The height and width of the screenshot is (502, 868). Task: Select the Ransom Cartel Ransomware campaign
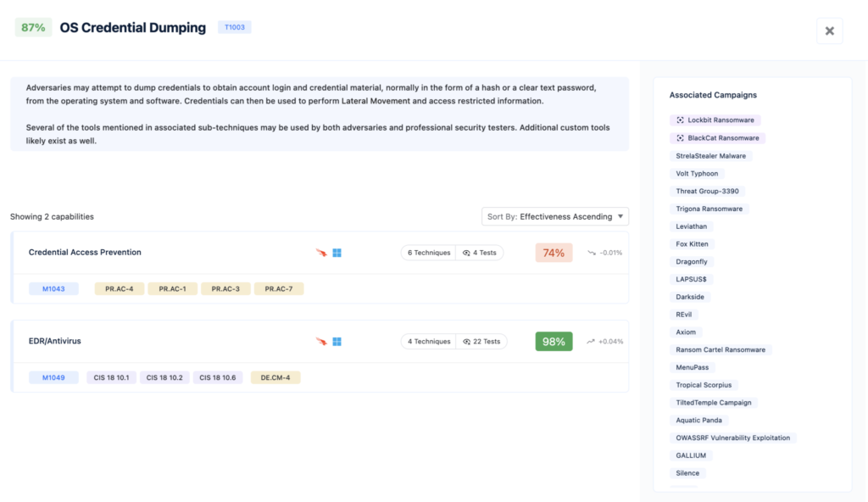point(721,349)
